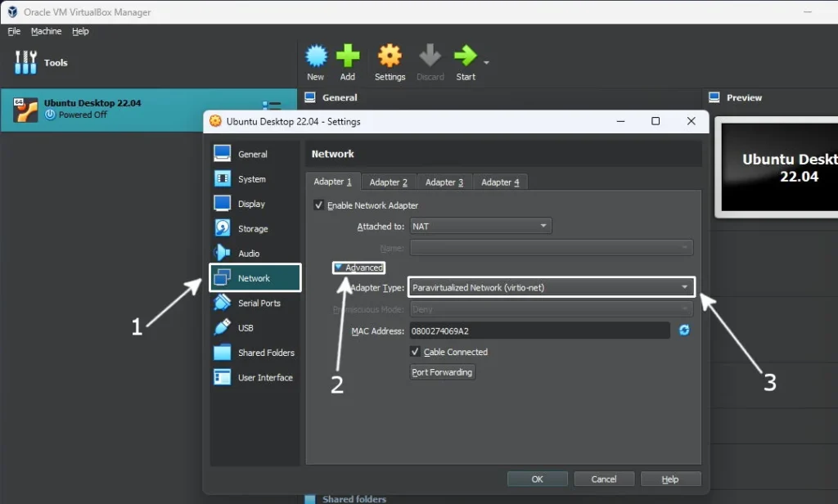Open the Settings gear toolbar icon
The height and width of the screenshot is (504, 838).
(390, 56)
